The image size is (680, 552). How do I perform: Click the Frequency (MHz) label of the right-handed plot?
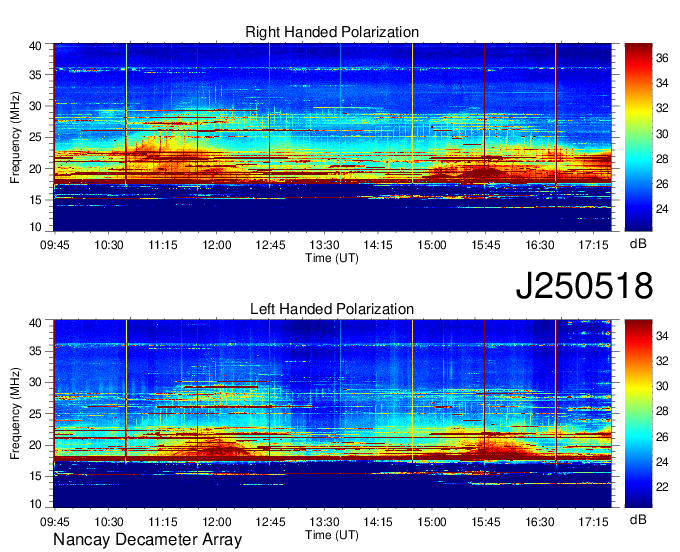(x=15, y=137)
